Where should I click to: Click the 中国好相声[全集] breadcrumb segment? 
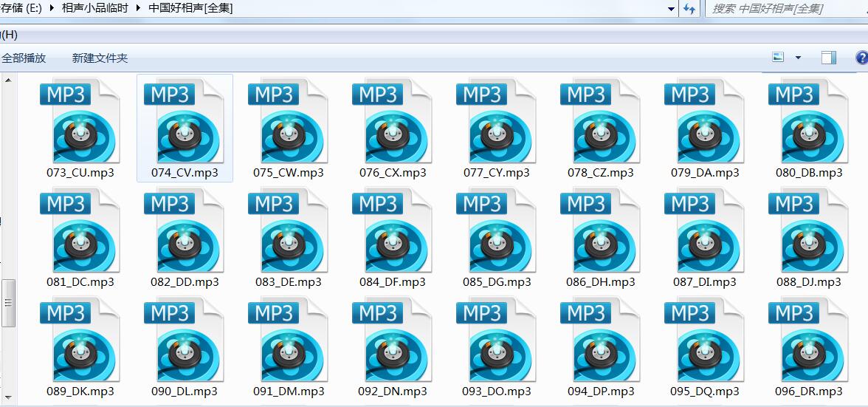pyautogui.click(x=190, y=8)
